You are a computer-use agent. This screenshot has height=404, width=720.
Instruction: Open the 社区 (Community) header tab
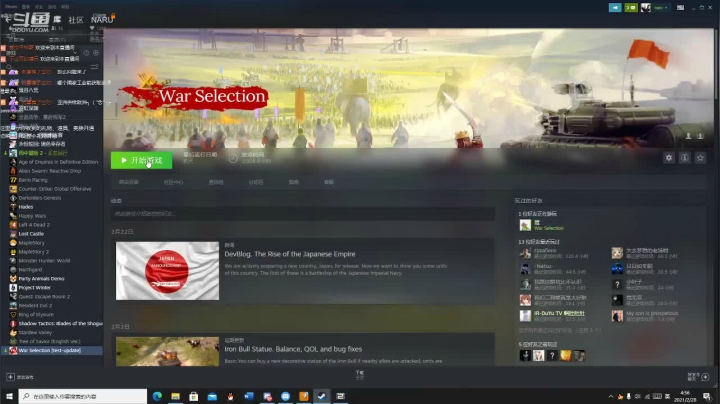76,20
